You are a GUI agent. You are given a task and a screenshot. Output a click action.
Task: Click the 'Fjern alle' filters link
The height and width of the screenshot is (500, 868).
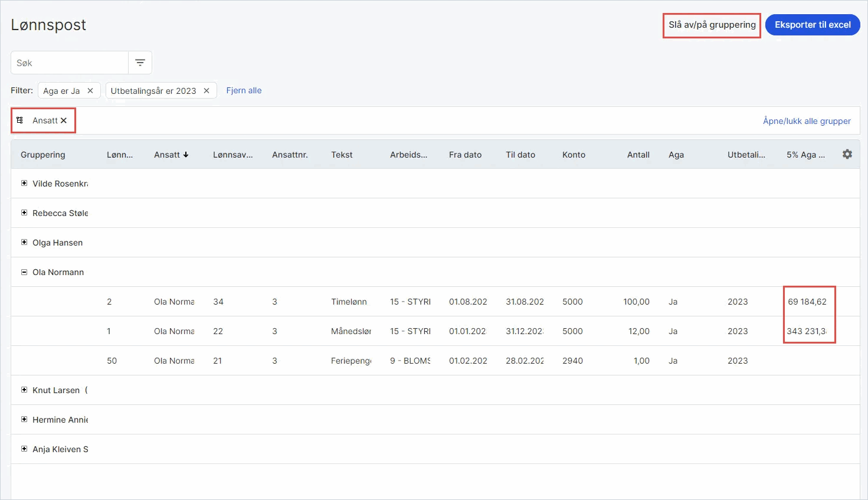pyautogui.click(x=244, y=90)
